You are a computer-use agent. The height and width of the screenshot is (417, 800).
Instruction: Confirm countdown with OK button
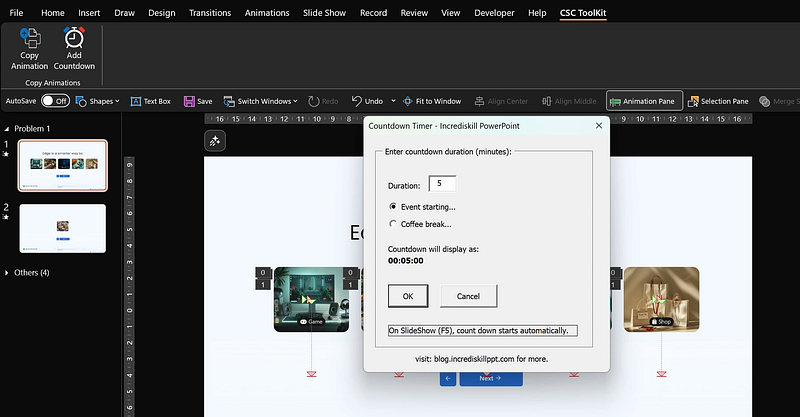pyautogui.click(x=408, y=296)
